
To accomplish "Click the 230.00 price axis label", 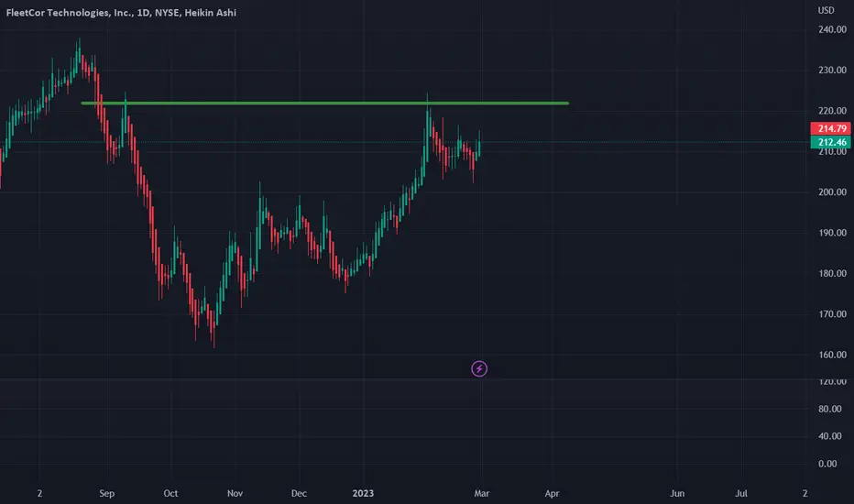I will [832, 70].
